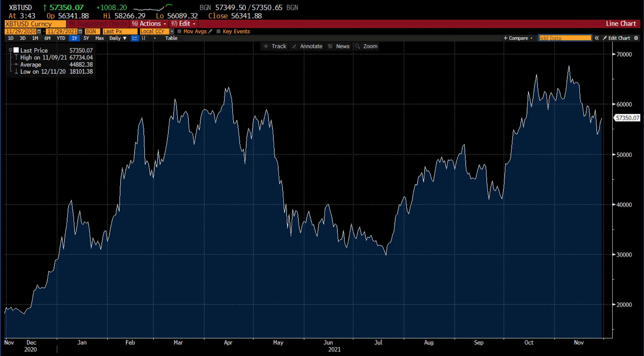Click the chart settings gear icon
The width and height of the screenshot is (644, 356).
tap(637, 38)
